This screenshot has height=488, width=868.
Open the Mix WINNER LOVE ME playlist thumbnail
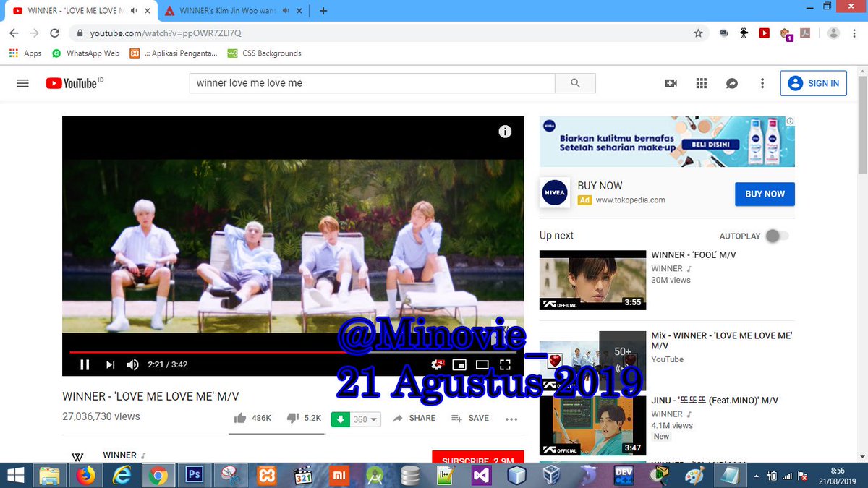592,361
